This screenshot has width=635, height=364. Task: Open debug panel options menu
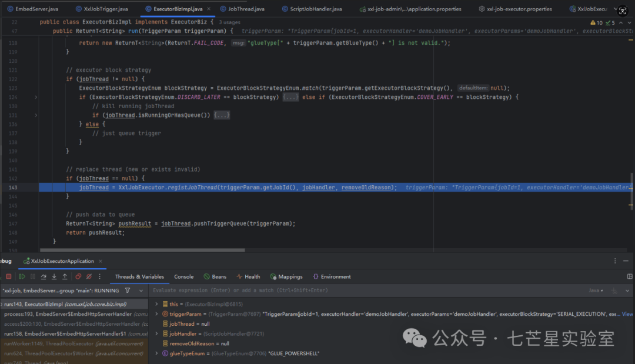(x=615, y=261)
